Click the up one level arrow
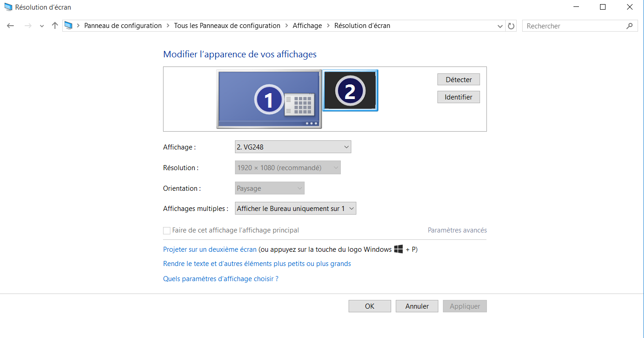 point(55,26)
